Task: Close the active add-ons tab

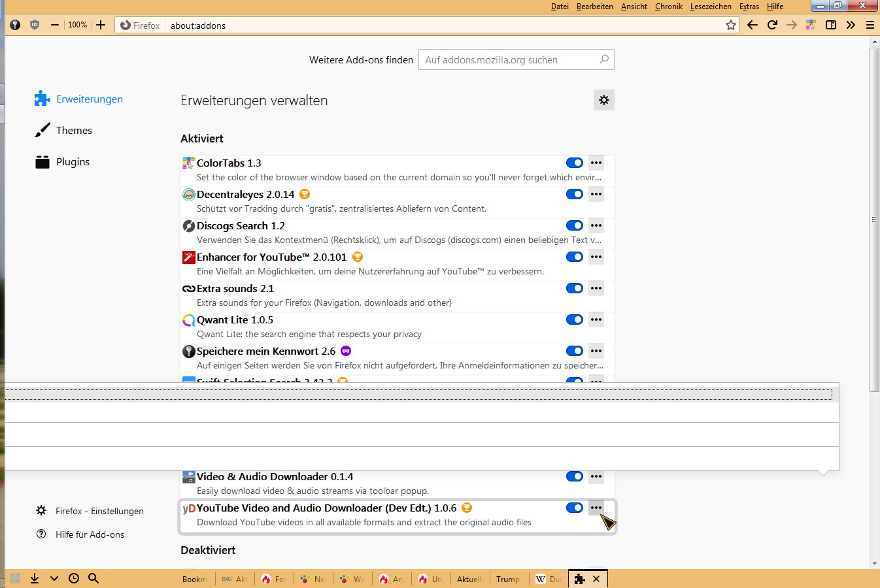Action: [x=596, y=579]
